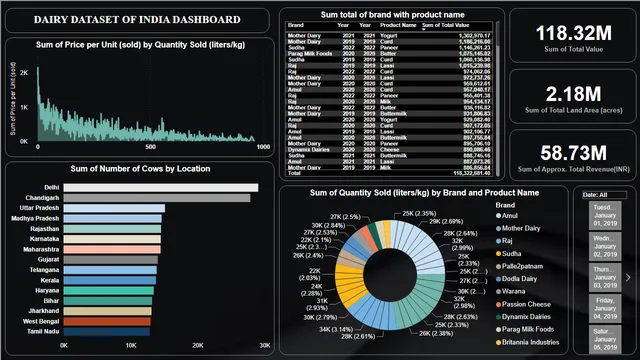This screenshot has height=360, width=640.
Task: Click the Sudha legend color dot
Action: click(x=498, y=254)
